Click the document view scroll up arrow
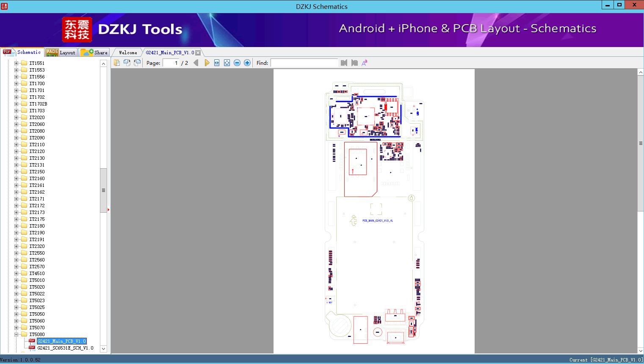 tap(641, 72)
